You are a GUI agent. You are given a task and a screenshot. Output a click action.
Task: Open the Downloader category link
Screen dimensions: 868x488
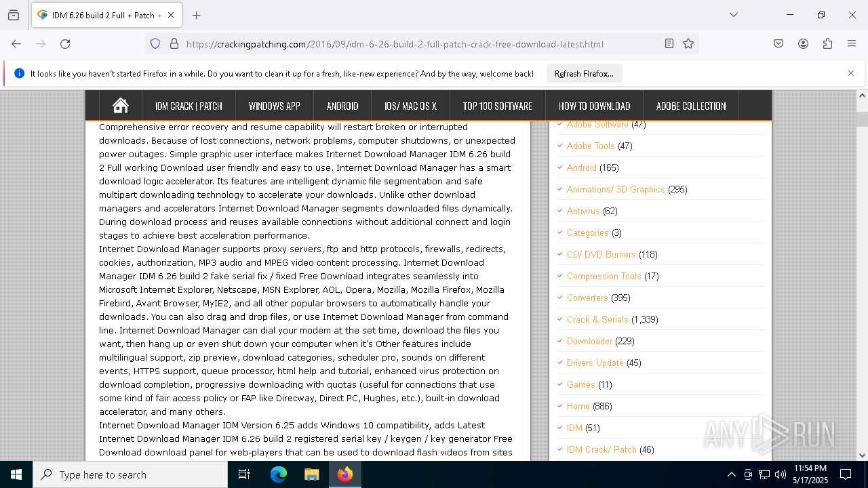coord(589,341)
